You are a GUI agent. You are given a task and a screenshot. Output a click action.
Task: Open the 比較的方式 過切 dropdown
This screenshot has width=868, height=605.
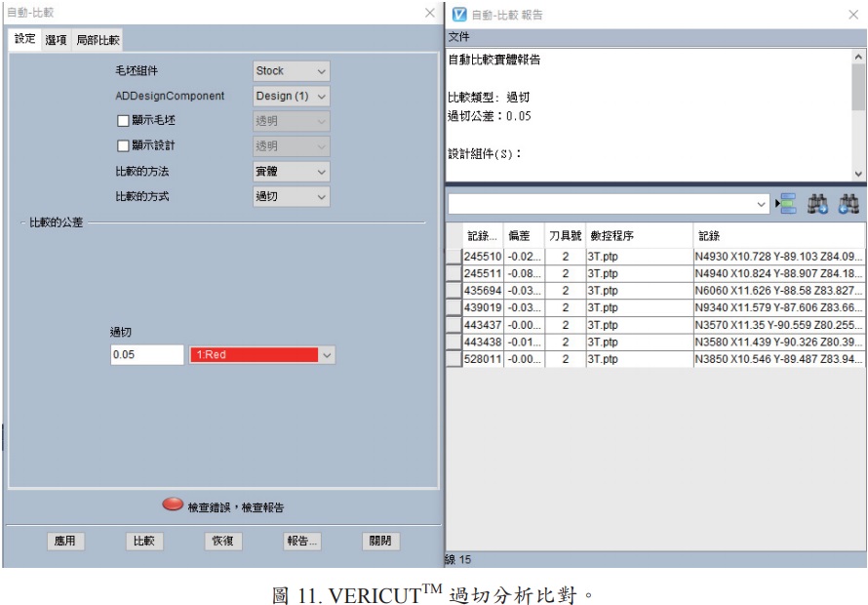292,196
